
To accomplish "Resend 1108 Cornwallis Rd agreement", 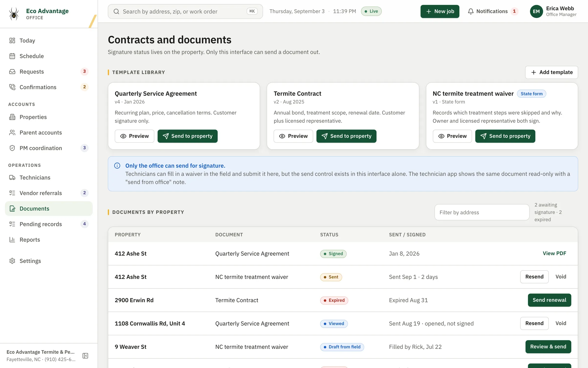I will (x=534, y=323).
